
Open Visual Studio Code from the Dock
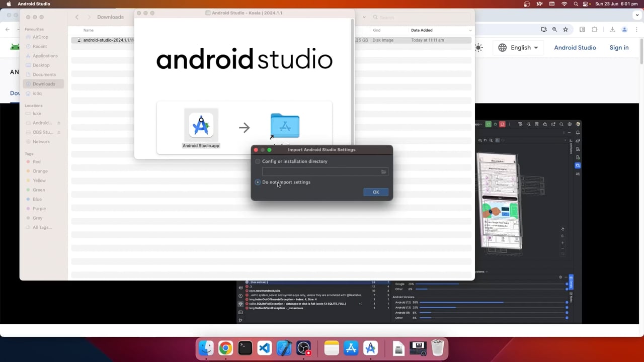pos(265,348)
